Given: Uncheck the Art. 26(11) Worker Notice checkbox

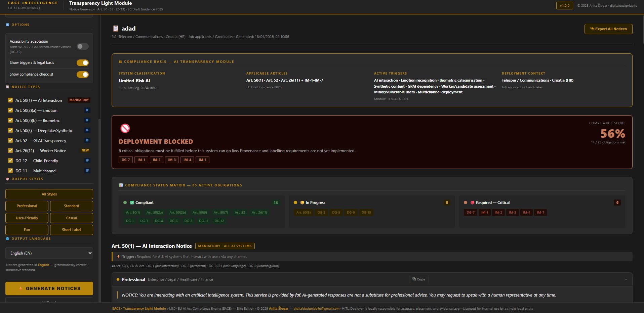Looking at the screenshot, I should pos(10,150).
